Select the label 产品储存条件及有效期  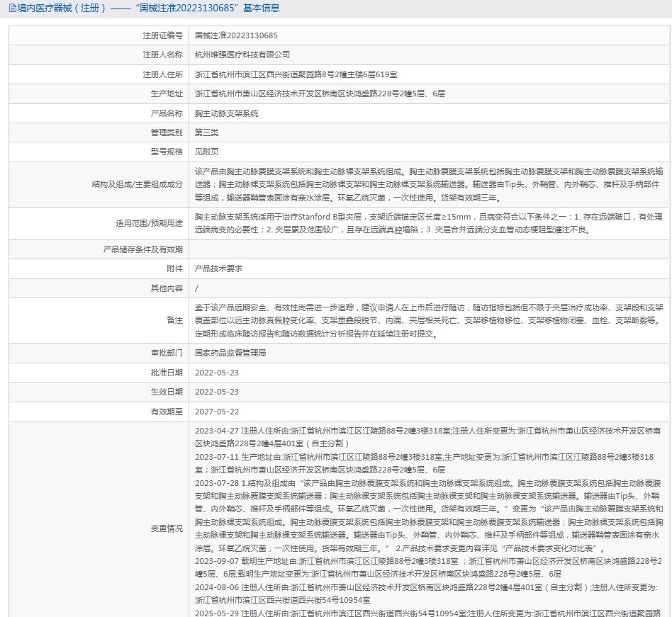pos(143,249)
